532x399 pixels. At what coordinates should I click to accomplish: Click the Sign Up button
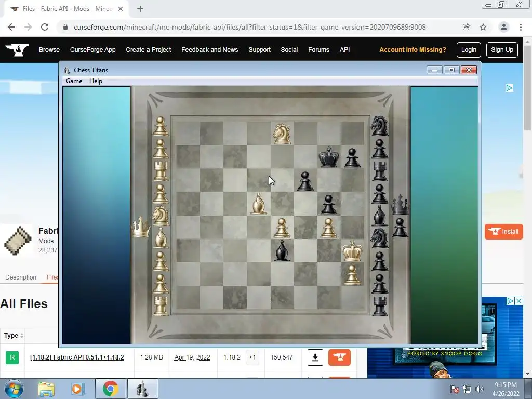(x=502, y=50)
